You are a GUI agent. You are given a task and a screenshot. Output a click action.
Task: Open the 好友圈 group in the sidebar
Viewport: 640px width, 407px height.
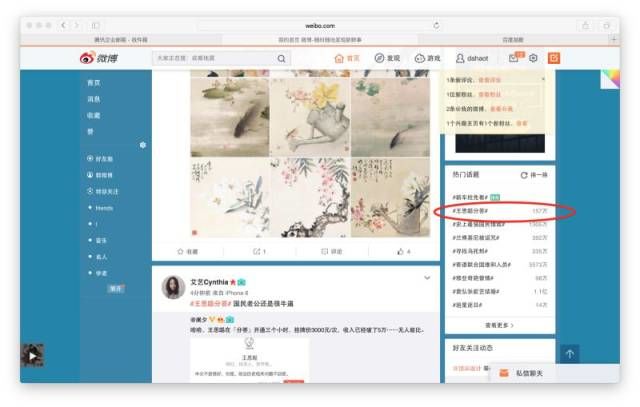point(100,159)
